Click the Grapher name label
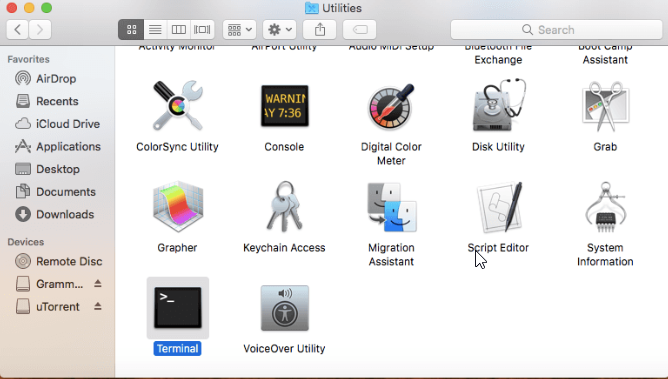Screen dimensions: 668x379 click(x=177, y=247)
